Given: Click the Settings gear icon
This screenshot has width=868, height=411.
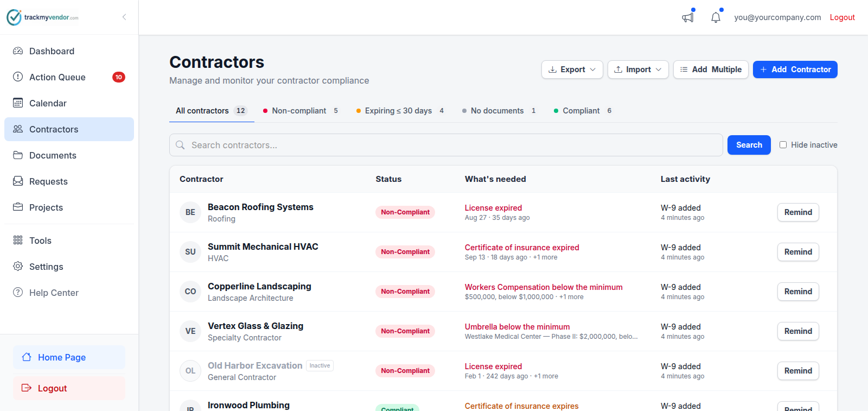Looking at the screenshot, I should tap(18, 267).
